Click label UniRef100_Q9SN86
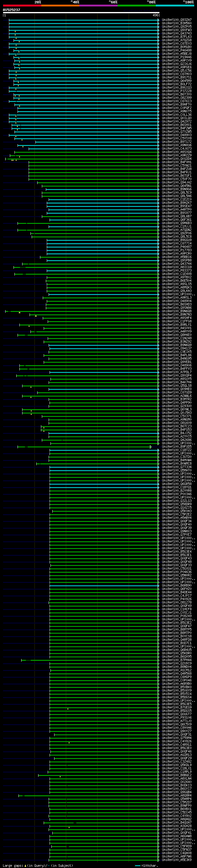Image resolution: width=197 pixels, height=868 pixels. click(177, 308)
